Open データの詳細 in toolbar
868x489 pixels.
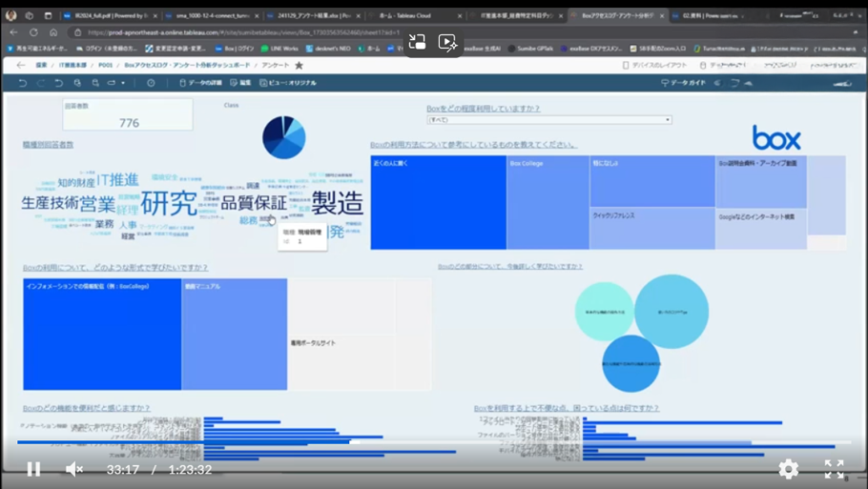(x=200, y=83)
